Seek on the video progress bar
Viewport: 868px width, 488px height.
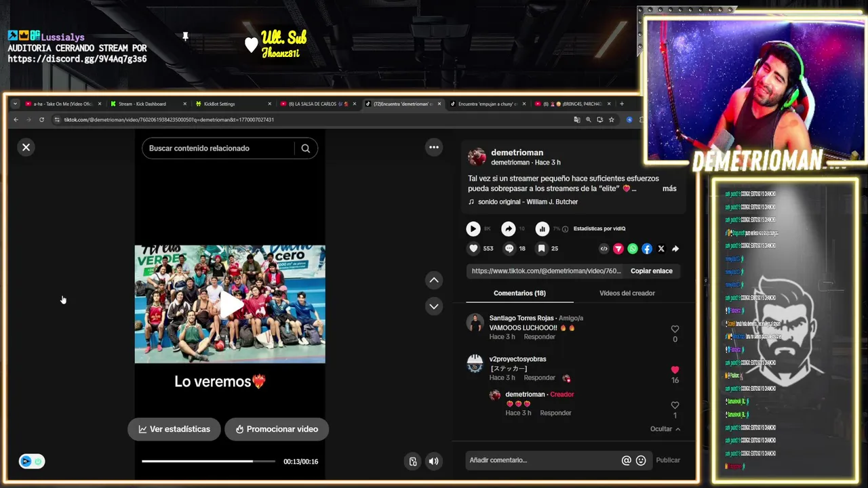click(x=208, y=462)
